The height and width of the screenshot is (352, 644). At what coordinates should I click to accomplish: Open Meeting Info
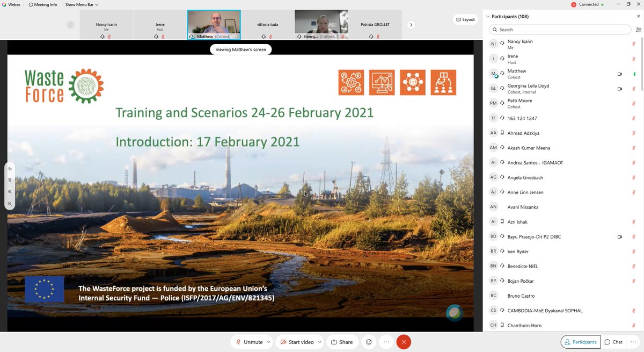42,4
